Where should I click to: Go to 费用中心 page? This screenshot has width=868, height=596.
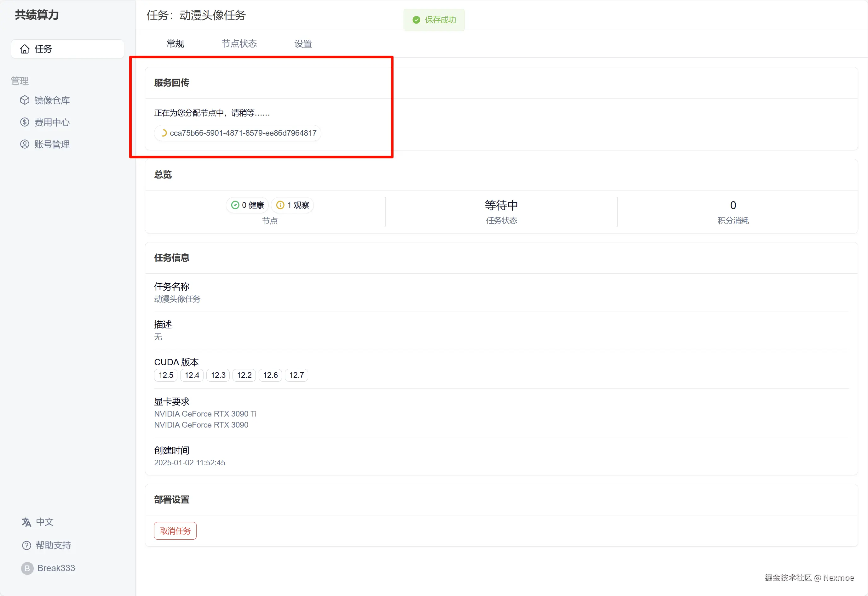tap(52, 122)
